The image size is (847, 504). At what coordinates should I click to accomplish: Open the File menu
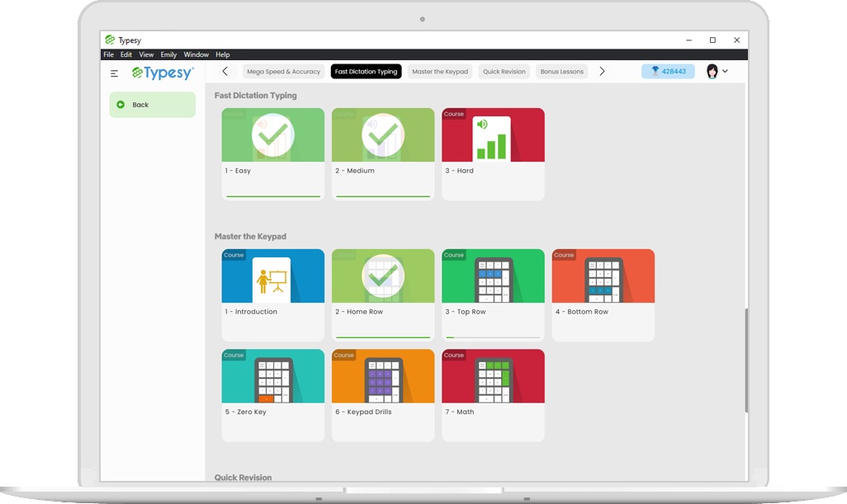pos(109,54)
